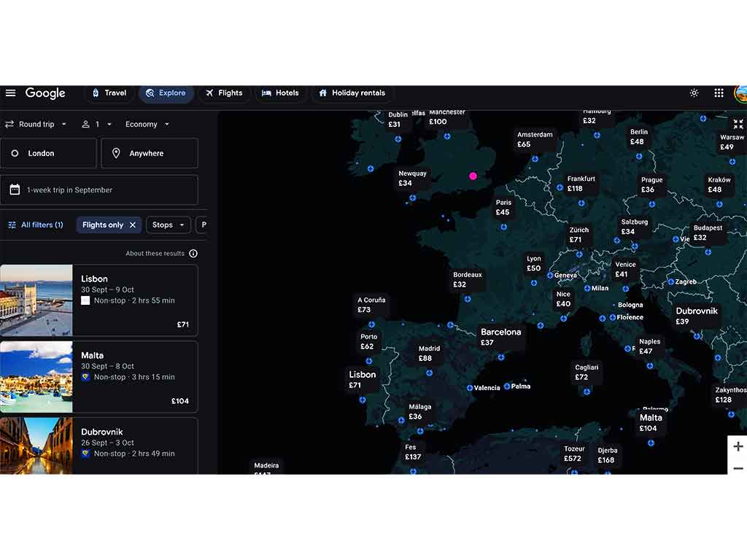
Task: Click the Madrid £88 map label
Action: [429, 354]
